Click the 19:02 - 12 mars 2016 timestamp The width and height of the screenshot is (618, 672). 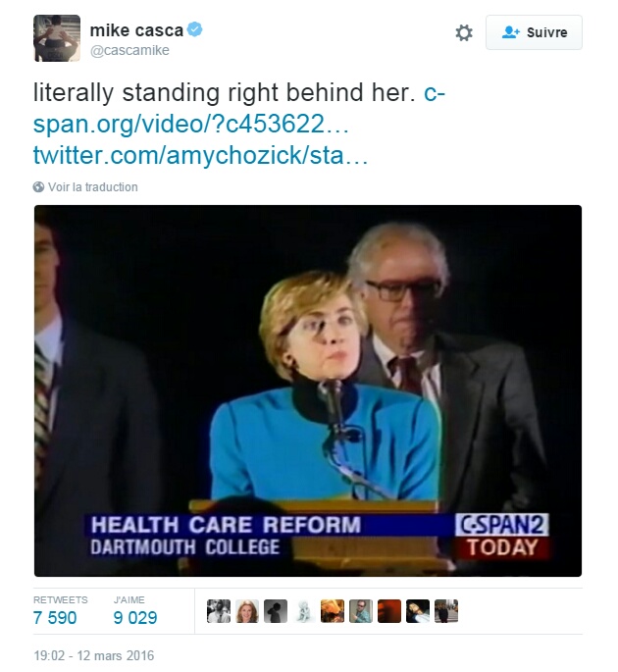(x=94, y=655)
